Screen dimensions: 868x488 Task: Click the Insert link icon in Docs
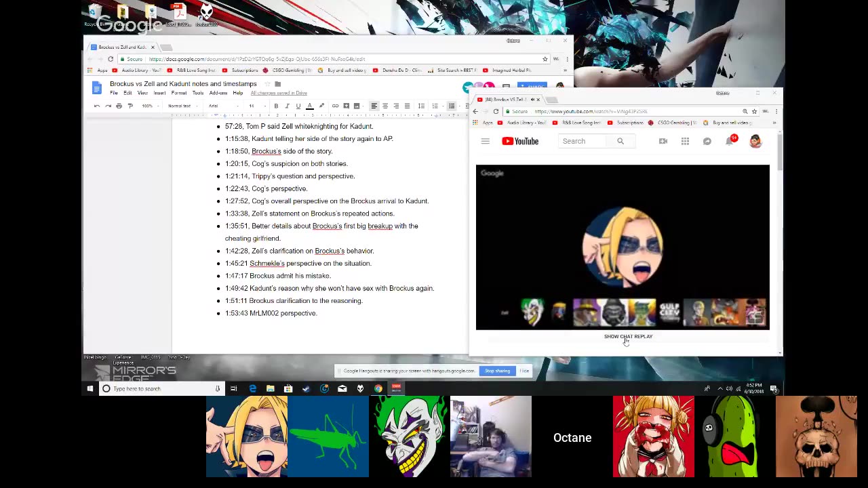tap(335, 106)
